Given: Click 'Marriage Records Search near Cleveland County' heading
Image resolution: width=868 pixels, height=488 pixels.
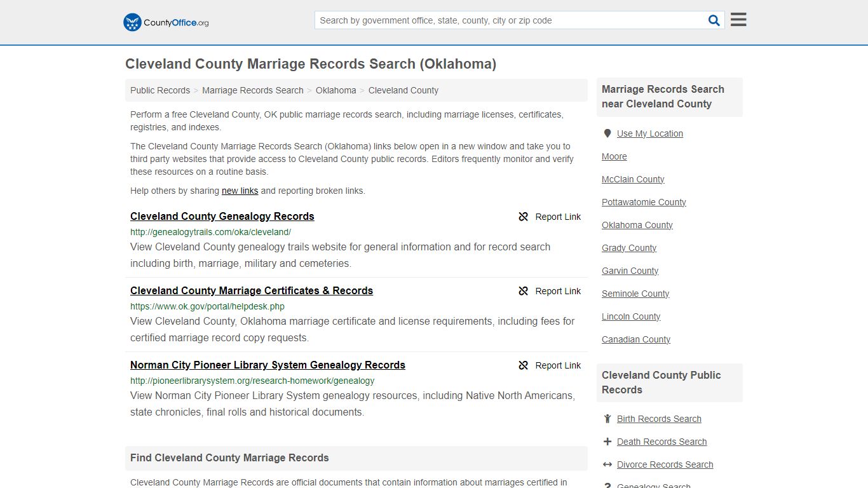Looking at the screenshot, I should 663,97.
